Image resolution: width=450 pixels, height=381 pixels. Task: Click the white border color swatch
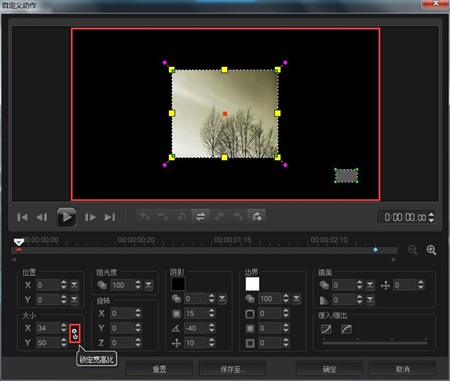click(x=252, y=284)
